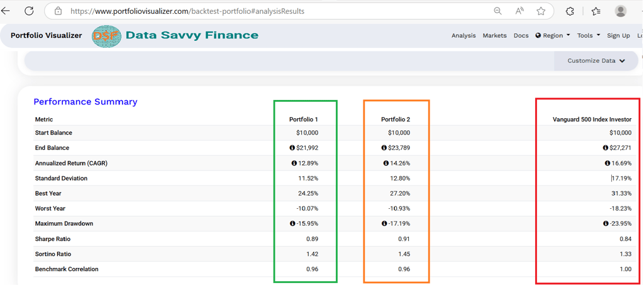Open the browser Extensions puzzle icon

tap(570, 11)
